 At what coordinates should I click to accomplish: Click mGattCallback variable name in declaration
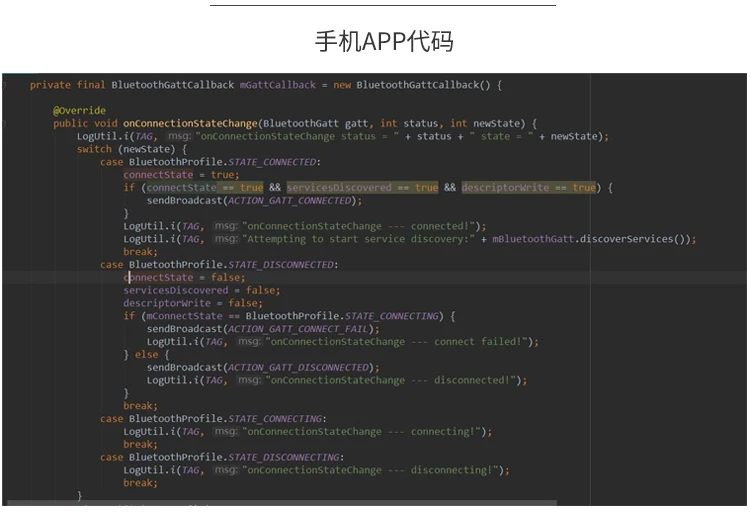click(x=277, y=85)
